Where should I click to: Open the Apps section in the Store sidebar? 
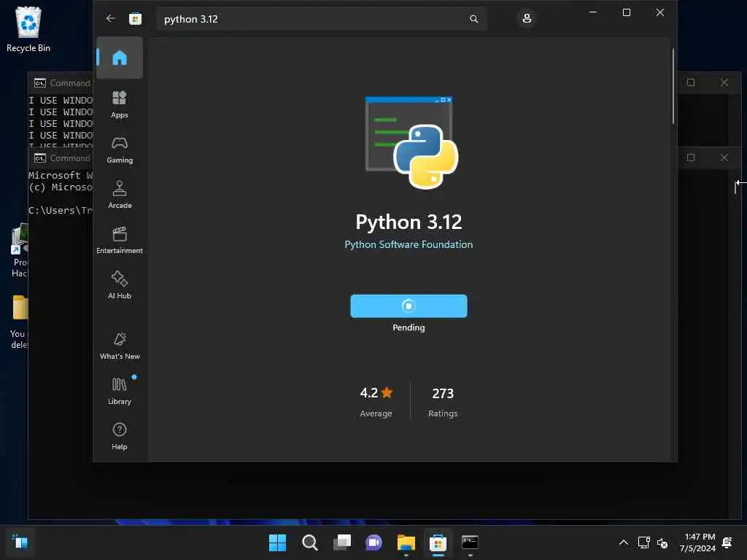click(x=120, y=104)
